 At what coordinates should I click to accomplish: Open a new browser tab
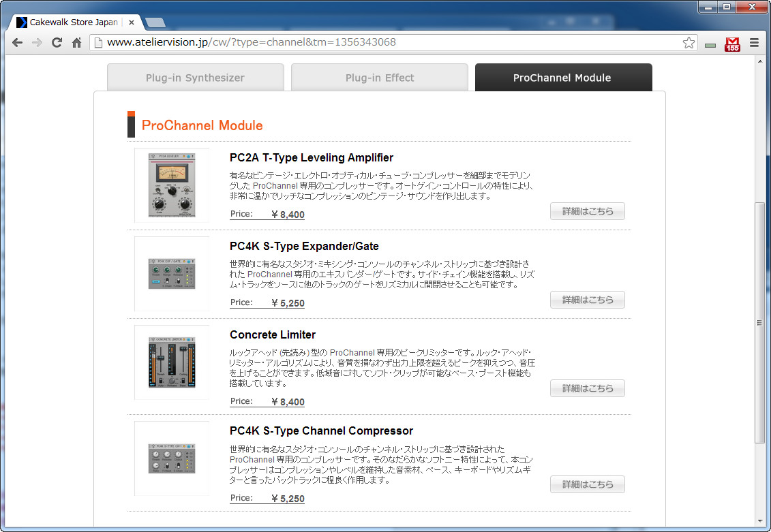(155, 22)
